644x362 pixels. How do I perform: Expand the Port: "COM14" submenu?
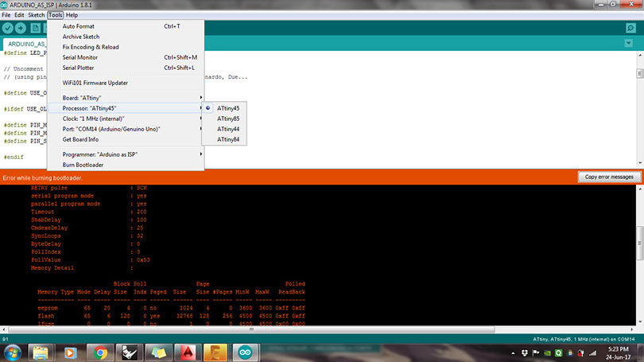coord(126,129)
